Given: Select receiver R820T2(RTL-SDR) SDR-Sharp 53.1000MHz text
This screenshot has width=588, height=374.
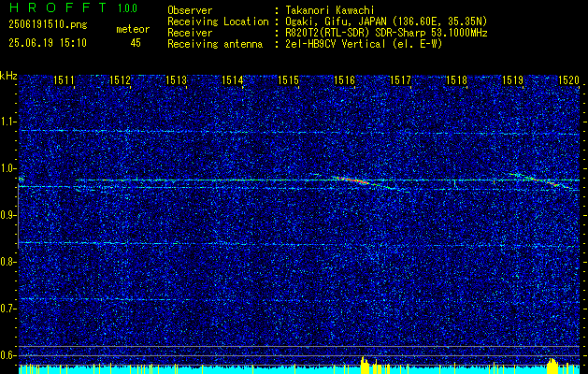Looking at the screenshot, I should pos(387,33).
